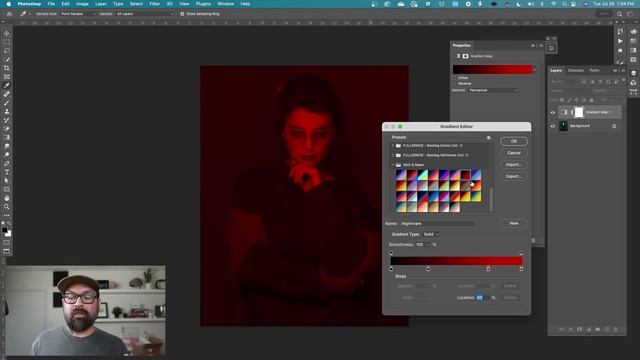Open the Smoothness percentage dropdown
The image size is (640, 360).
[428, 244]
